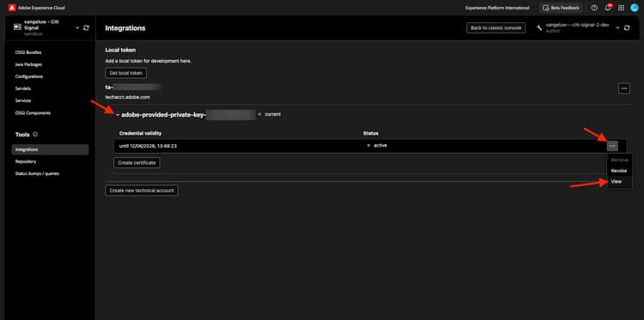Image resolution: width=644 pixels, height=320 pixels.
Task: Click the active status text
Action: pyautogui.click(x=380, y=145)
